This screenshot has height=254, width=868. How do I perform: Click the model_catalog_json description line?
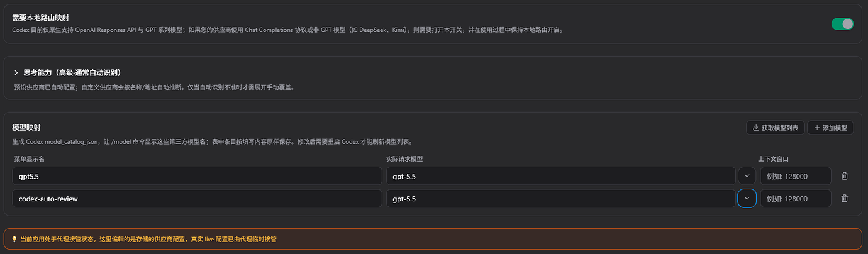coord(212,141)
